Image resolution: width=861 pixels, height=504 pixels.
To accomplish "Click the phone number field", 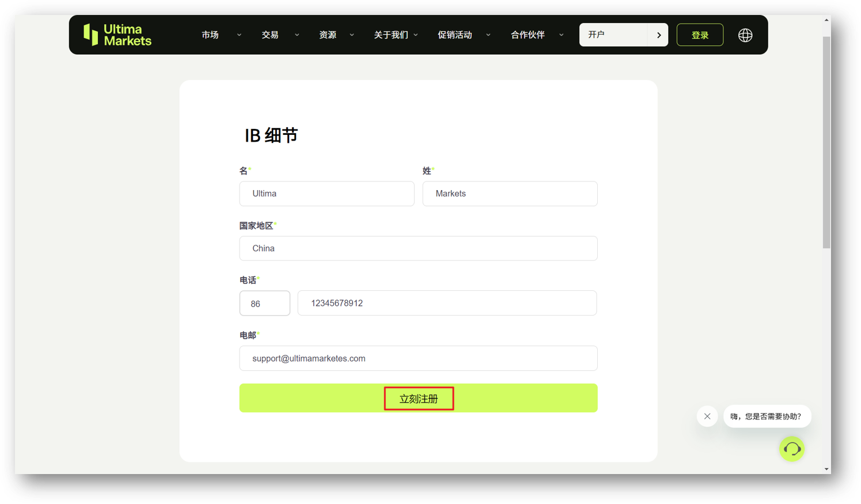I will coord(447,303).
